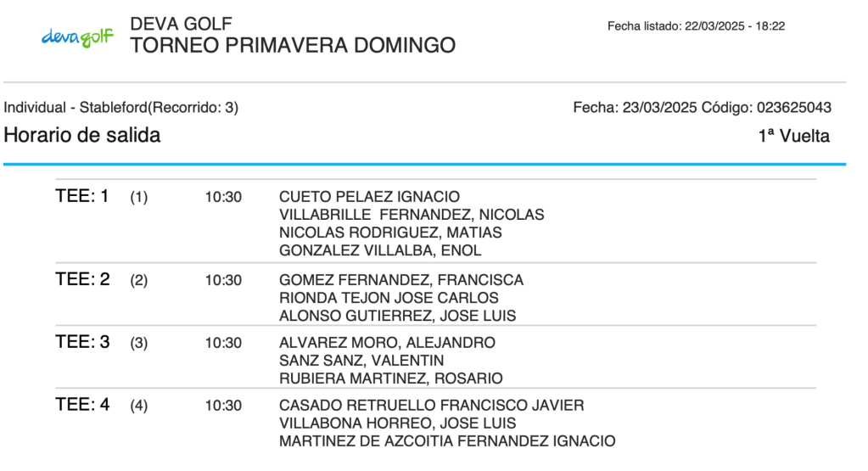Select player ALONSO GUTIERREZ, JOSE LUIS
The width and height of the screenshot is (868, 471).
397,316
